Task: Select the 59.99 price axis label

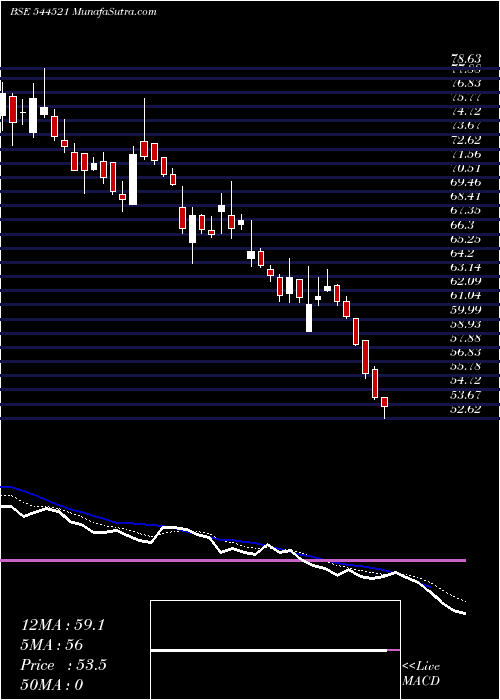Action: tap(466, 309)
